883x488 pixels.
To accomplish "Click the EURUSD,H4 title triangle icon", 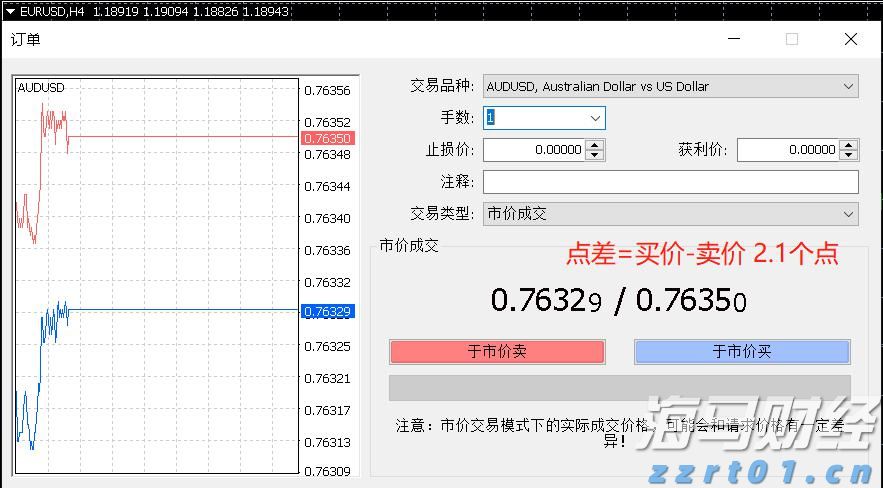I will tap(9, 10).
